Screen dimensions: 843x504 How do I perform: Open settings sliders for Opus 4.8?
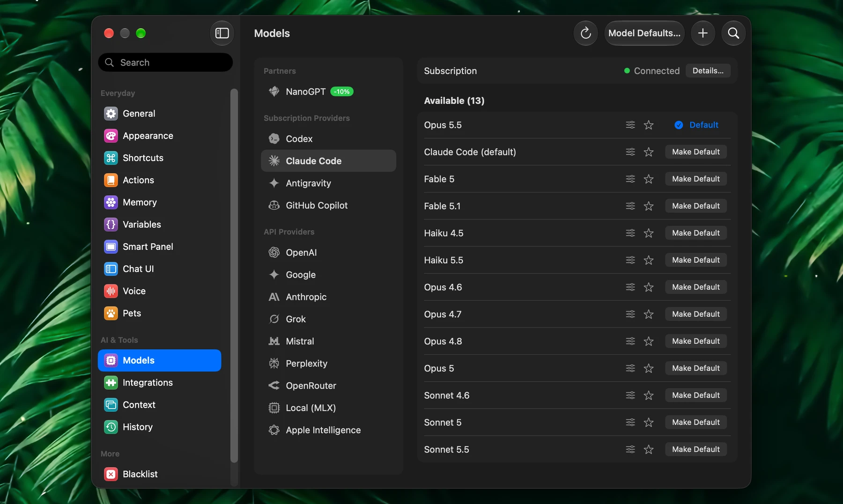630,342
